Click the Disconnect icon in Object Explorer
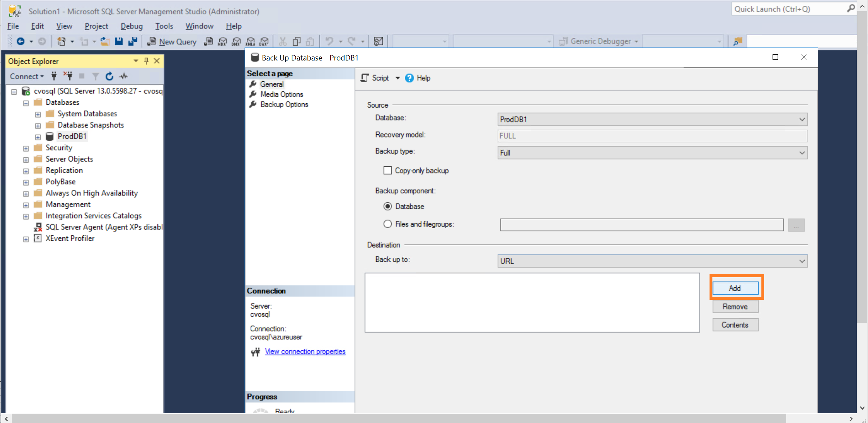The image size is (868, 423). coord(68,76)
